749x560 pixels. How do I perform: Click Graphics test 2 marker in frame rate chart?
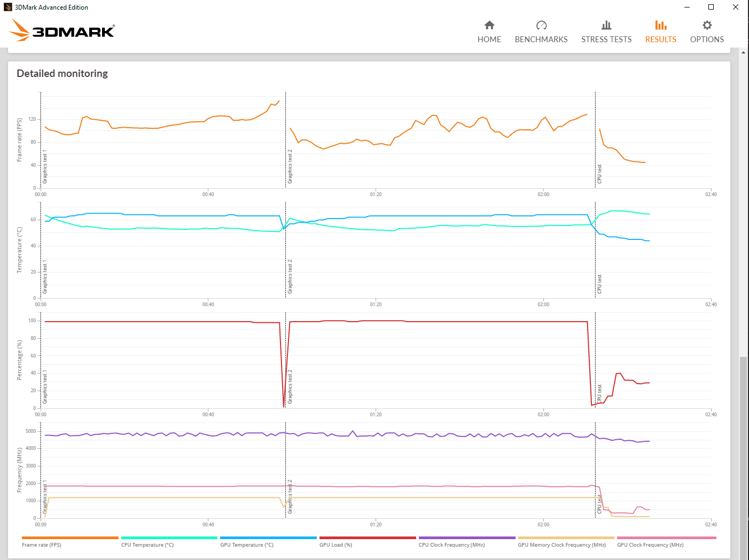290,166
